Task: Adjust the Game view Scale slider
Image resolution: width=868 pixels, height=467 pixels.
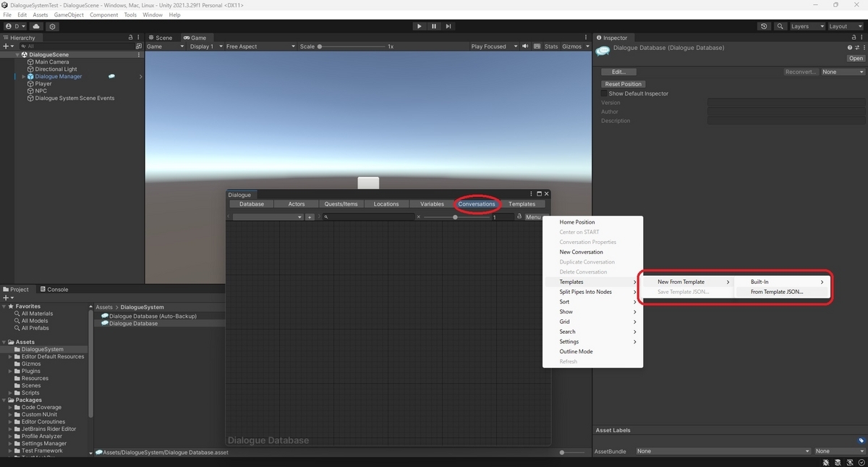Action: (x=351, y=46)
